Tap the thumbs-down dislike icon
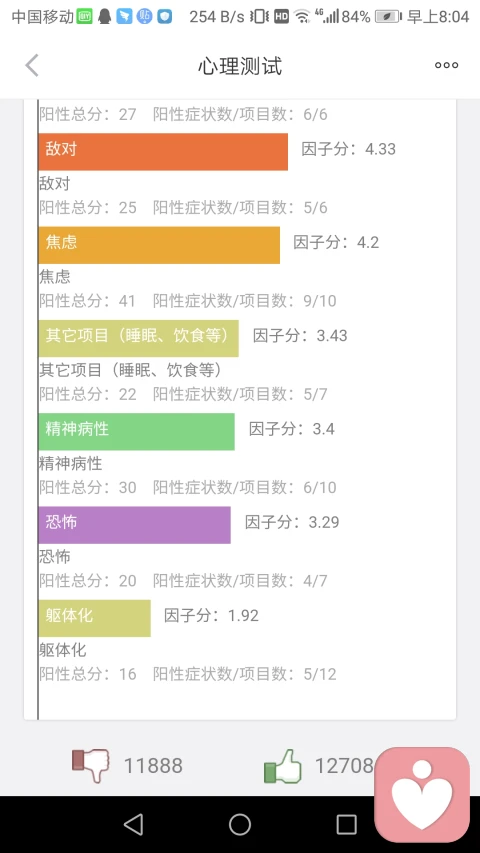 click(x=91, y=765)
